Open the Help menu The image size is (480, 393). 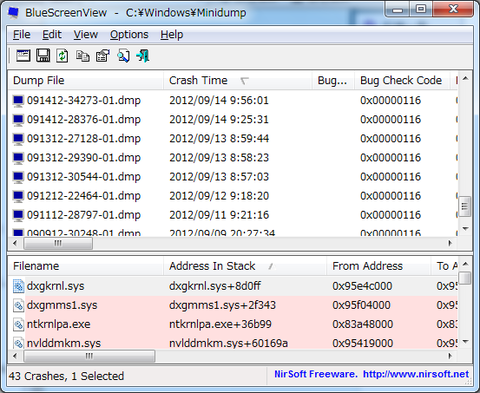(172, 34)
